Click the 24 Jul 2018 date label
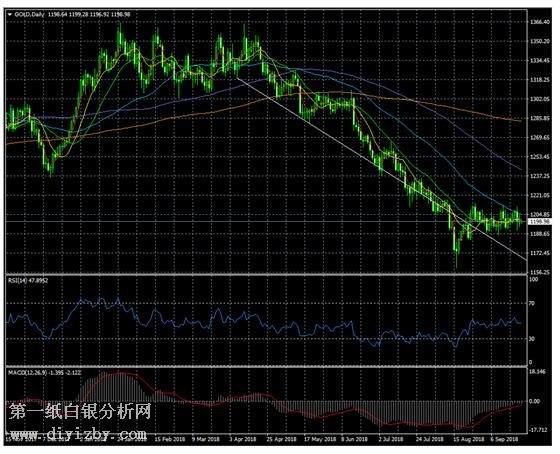 tap(430, 439)
